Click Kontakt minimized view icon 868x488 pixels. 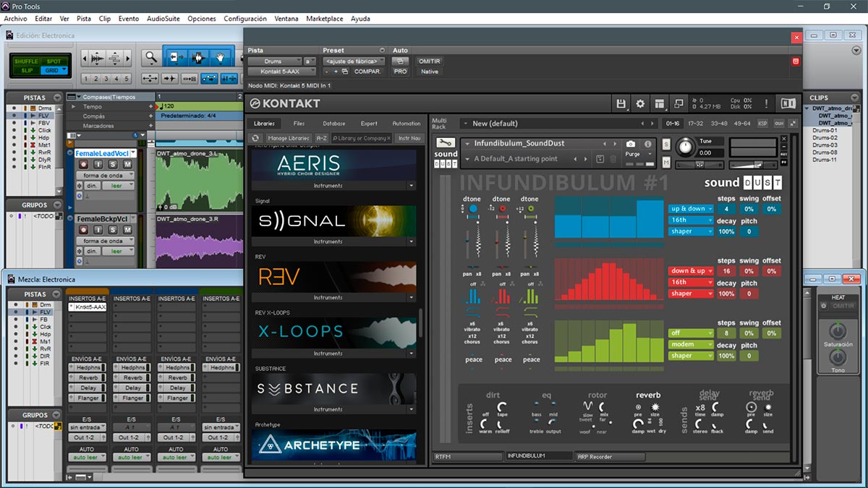pyautogui.click(x=678, y=104)
